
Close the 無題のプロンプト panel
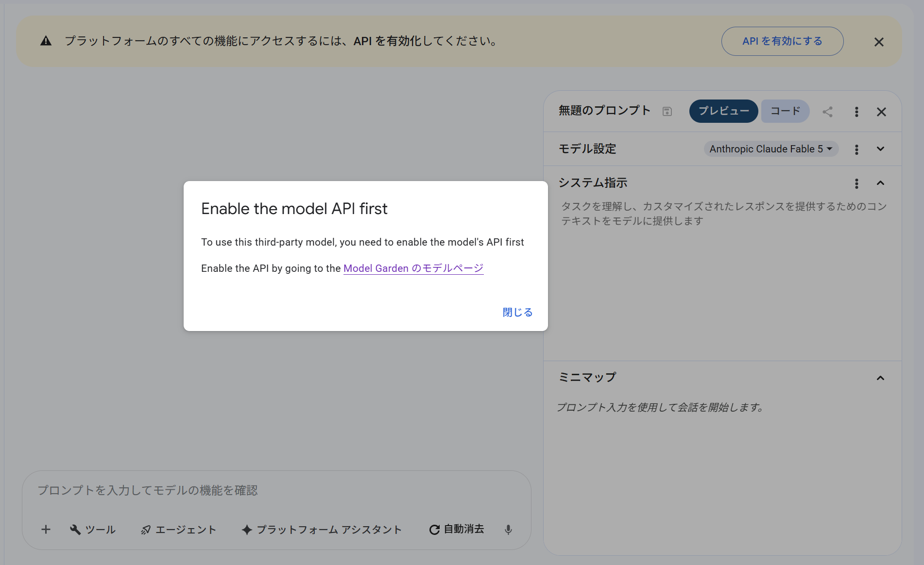[881, 112]
